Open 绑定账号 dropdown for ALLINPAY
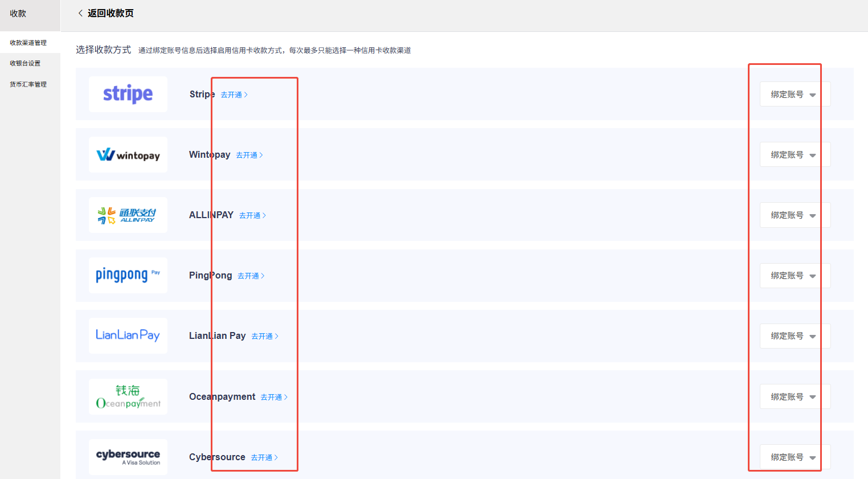Screen dimensions: 868x479 point(795,215)
